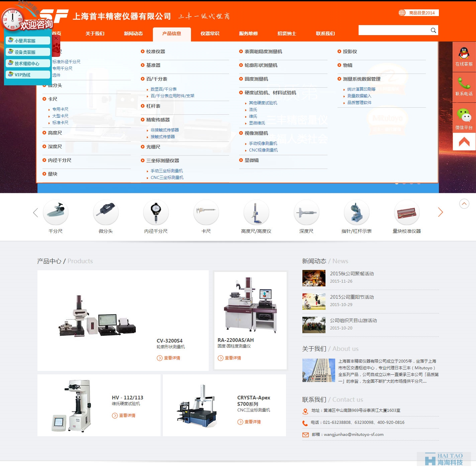
Task: Open 高度尺 category in dropdown
Action: coord(55,133)
